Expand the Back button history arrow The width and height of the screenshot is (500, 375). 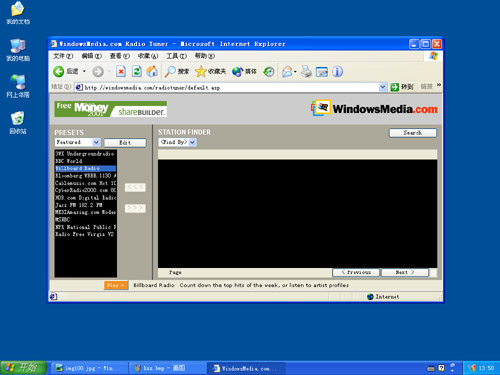(x=84, y=71)
